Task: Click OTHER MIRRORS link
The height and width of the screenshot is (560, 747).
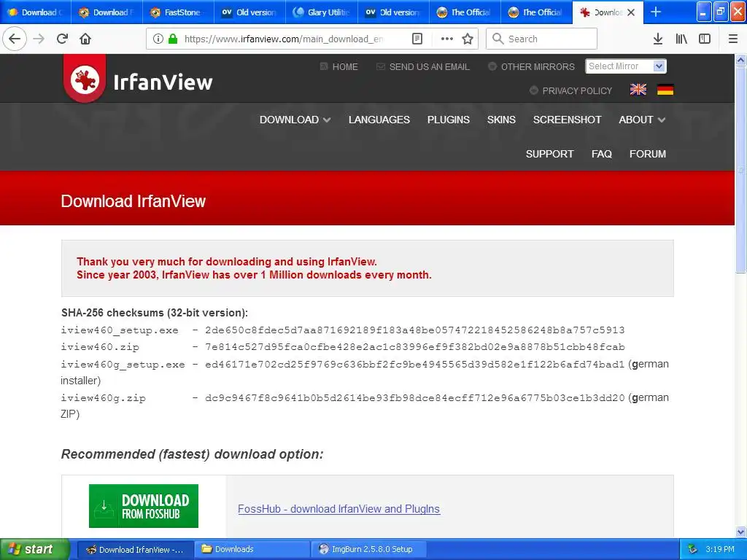Action: pos(531,66)
